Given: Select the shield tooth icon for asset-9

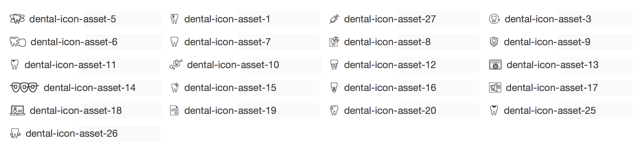Looking at the screenshot, I should [494, 42].
